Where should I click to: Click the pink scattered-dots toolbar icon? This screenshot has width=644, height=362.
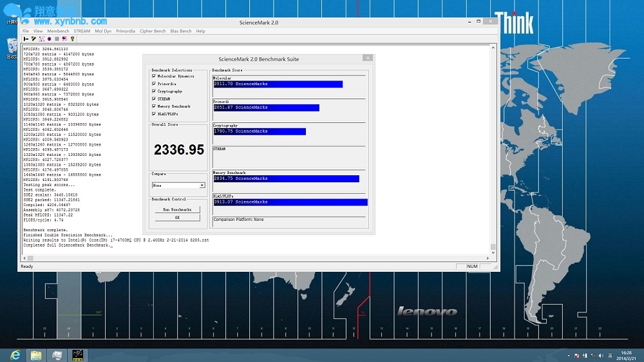[x=41, y=39]
